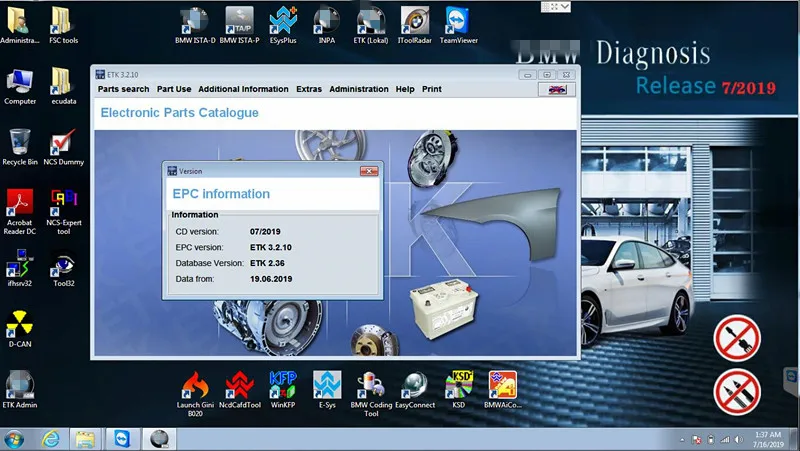Open the NcdCafdTool shortcut
The height and width of the screenshot is (451, 800).
pos(239,389)
